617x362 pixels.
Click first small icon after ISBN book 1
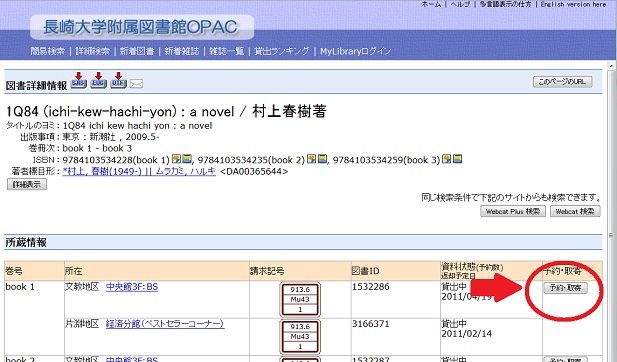pos(176,159)
